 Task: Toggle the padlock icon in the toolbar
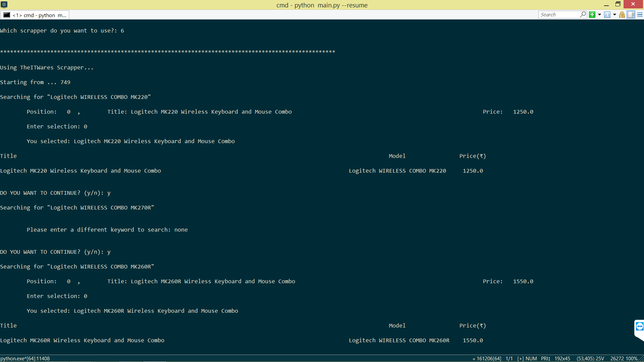pyautogui.click(x=622, y=15)
